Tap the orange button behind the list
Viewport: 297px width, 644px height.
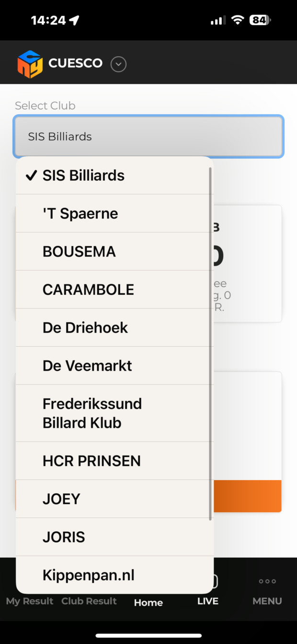[247, 496]
